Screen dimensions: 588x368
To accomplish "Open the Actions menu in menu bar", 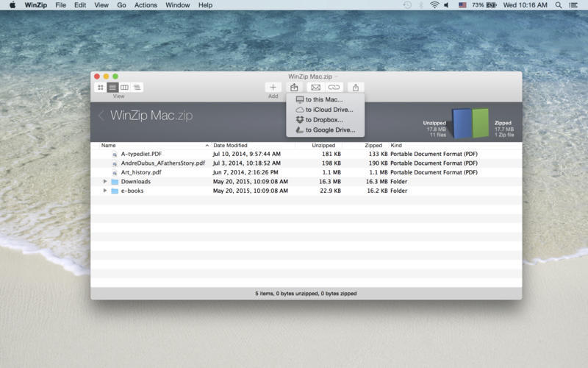I will pos(146,5).
